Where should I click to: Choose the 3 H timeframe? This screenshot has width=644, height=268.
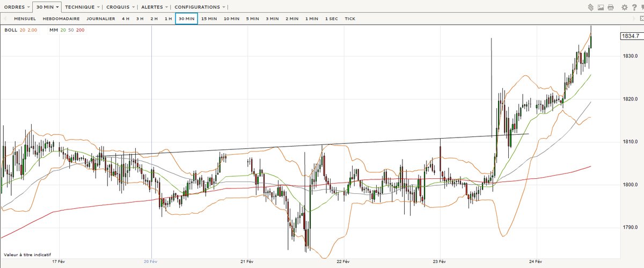click(140, 18)
